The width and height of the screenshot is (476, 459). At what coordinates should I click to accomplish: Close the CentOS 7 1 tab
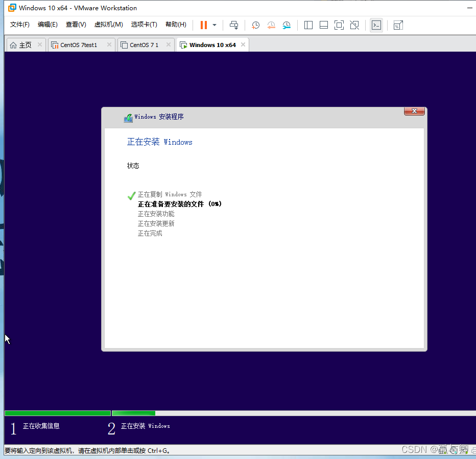pyautogui.click(x=168, y=44)
